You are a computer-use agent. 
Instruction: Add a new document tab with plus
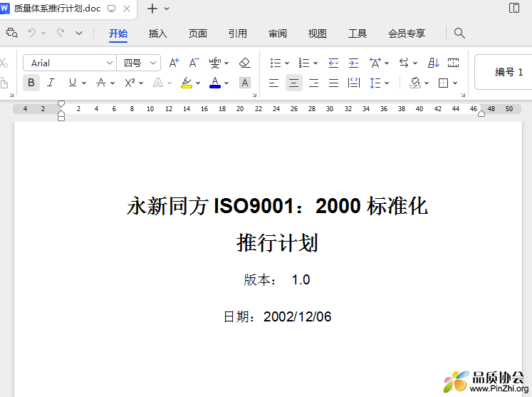(x=152, y=9)
